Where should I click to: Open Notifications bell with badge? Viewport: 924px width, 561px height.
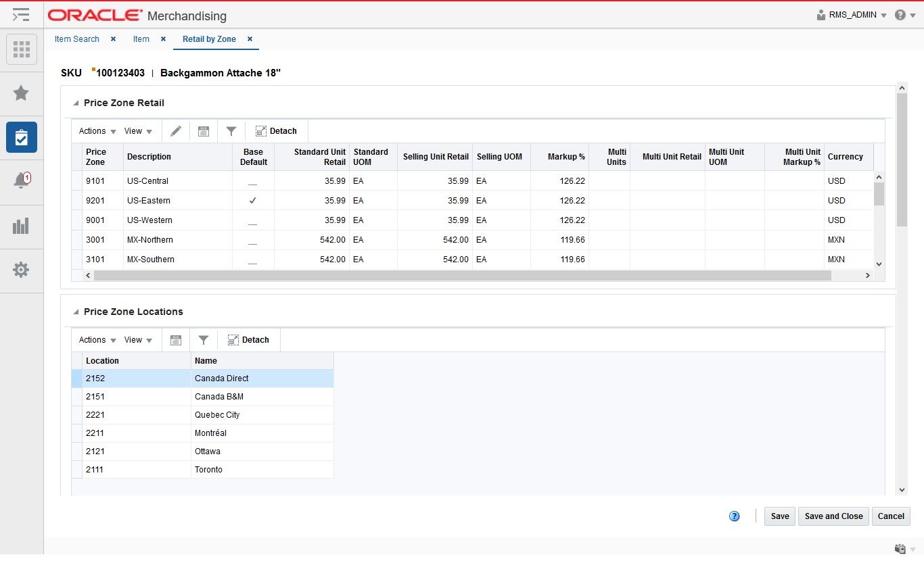(x=21, y=180)
